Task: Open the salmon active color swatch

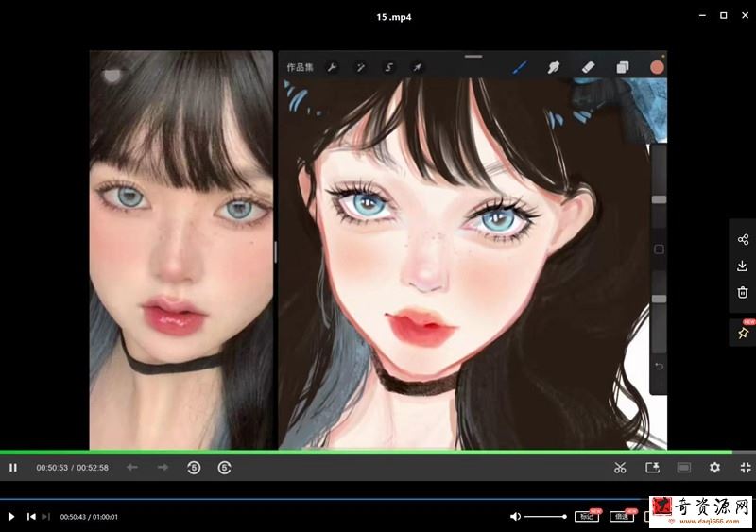Action: coord(657,67)
